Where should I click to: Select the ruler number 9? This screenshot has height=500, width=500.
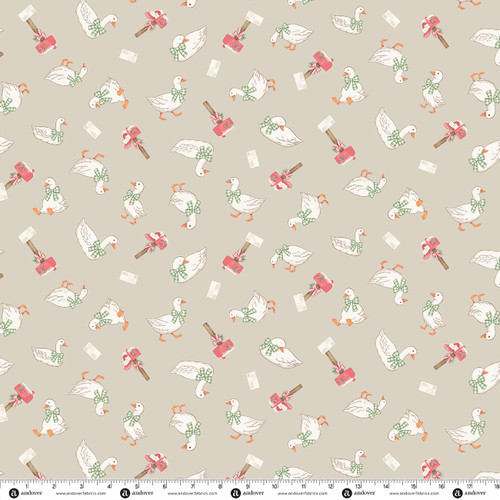(248, 487)
